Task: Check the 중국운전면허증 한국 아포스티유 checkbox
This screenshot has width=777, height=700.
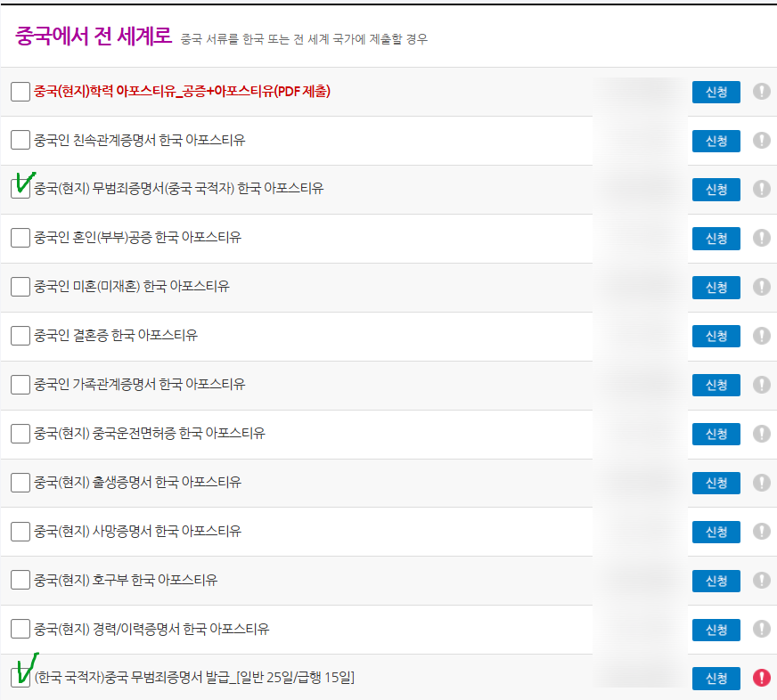Action: tap(20, 434)
